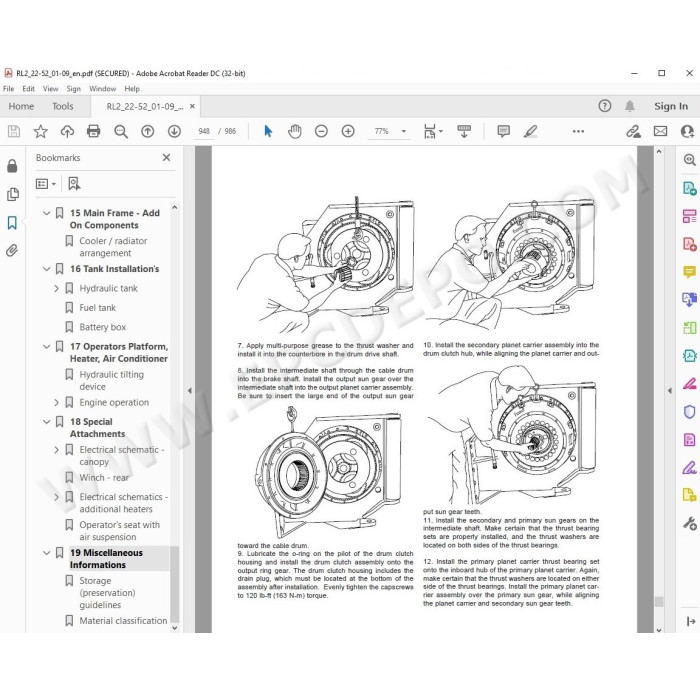This screenshot has width=700, height=700.
Task: Open the Add Comment sticky note tool
Action: (x=504, y=131)
